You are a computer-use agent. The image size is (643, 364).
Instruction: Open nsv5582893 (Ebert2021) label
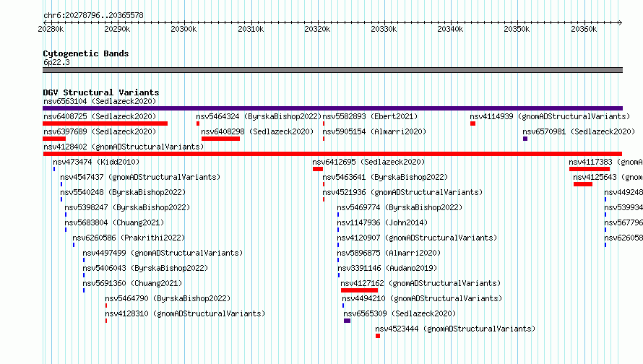[x=370, y=116]
